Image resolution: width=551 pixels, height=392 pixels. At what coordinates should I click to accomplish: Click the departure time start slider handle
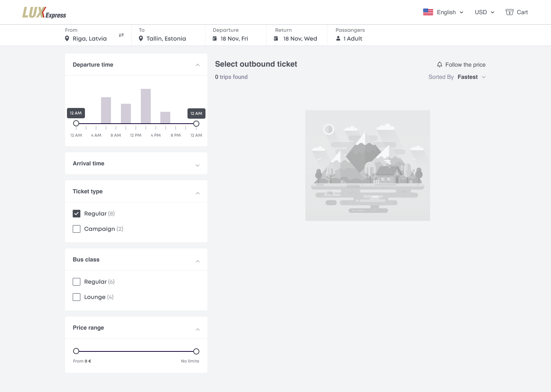pyautogui.click(x=76, y=123)
